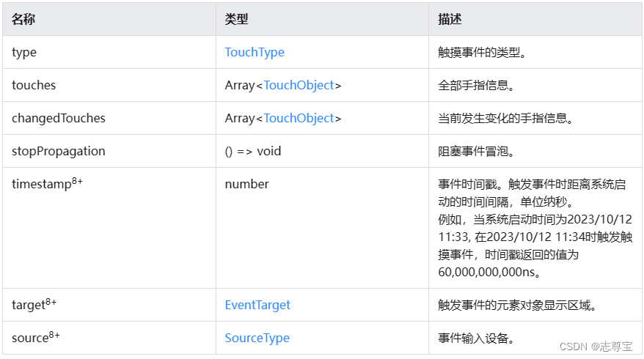
Task: Click the 'Array<' text in touches row
Action: click(244, 85)
